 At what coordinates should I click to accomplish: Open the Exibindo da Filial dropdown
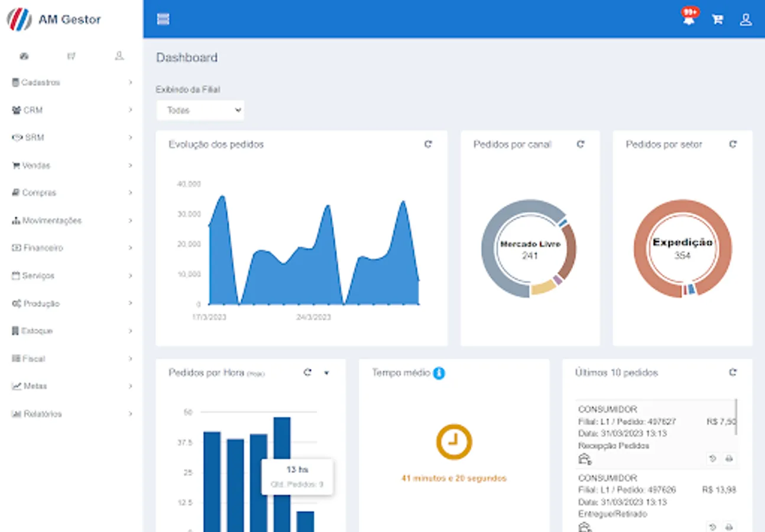coord(200,111)
